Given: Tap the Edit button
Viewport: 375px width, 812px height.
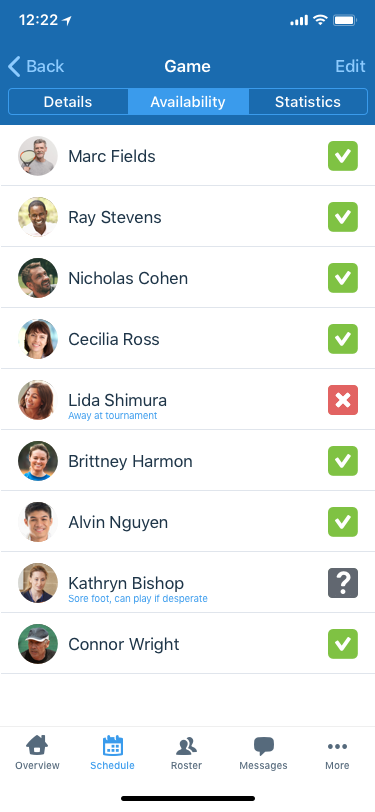Looking at the screenshot, I should [x=350, y=66].
